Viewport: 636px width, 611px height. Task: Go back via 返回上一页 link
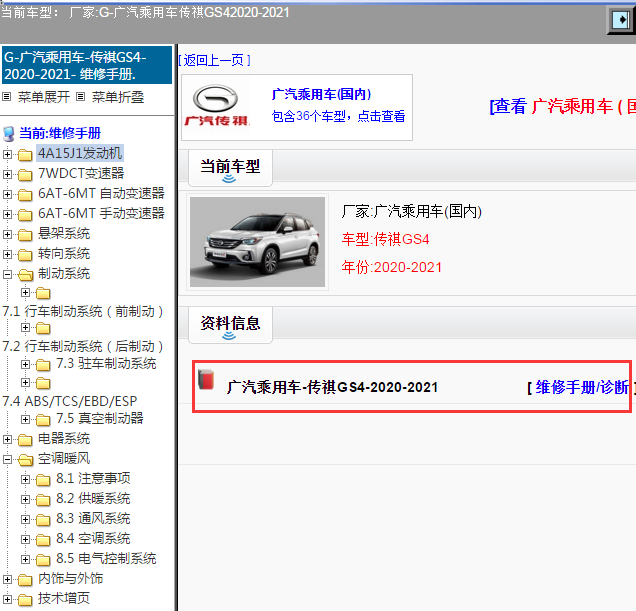pyautogui.click(x=214, y=60)
